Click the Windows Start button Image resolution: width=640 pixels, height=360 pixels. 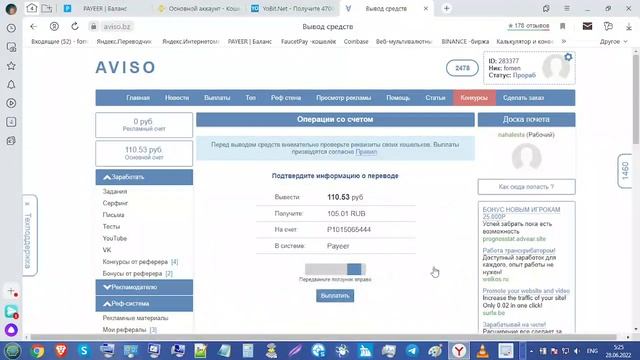click(12, 351)
